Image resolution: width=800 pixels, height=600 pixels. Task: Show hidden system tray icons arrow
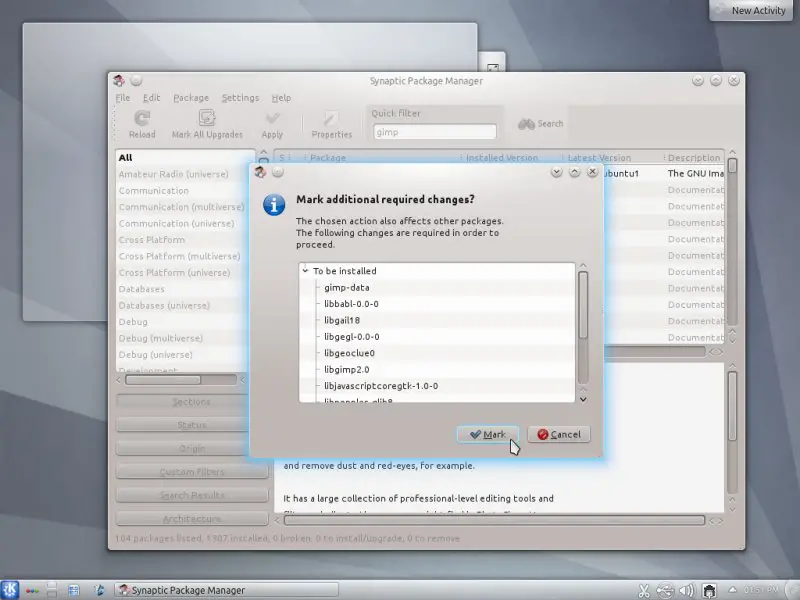(x=732, y=590)
